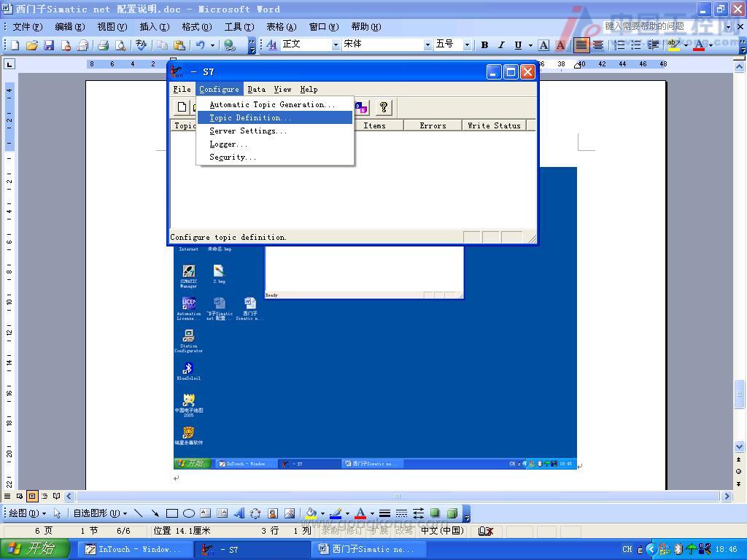
Task: Click the New document icon in Word toolbar
Action: 15,45
